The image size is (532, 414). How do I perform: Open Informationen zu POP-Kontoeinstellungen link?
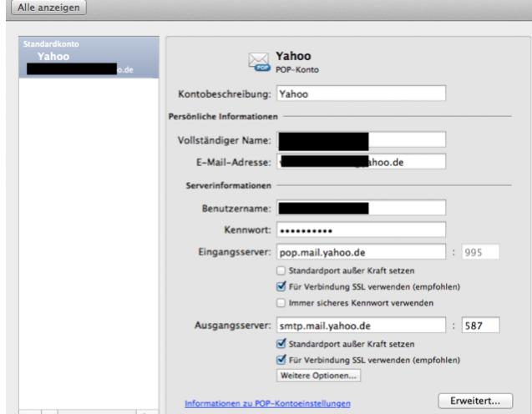click(267, 403)
